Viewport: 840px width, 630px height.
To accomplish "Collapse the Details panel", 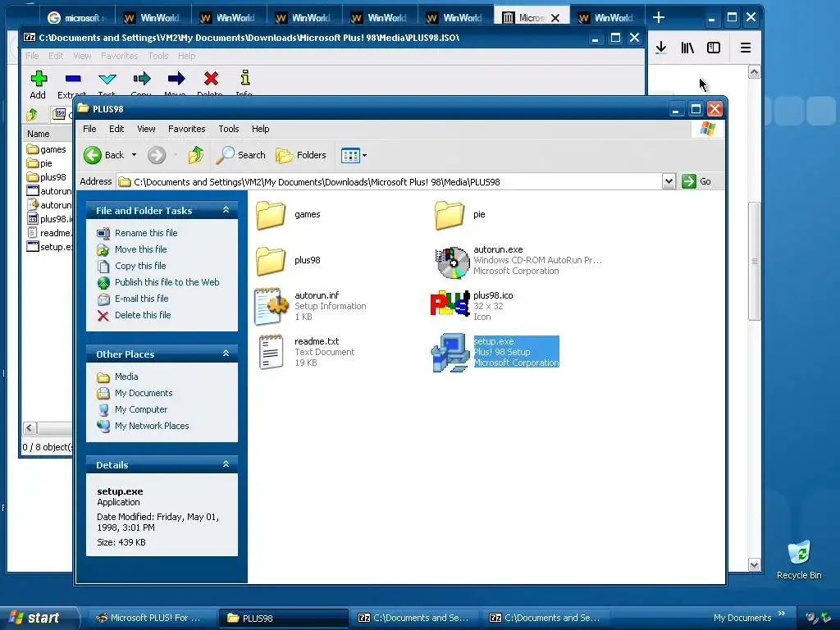I will [x=226, y=464].
